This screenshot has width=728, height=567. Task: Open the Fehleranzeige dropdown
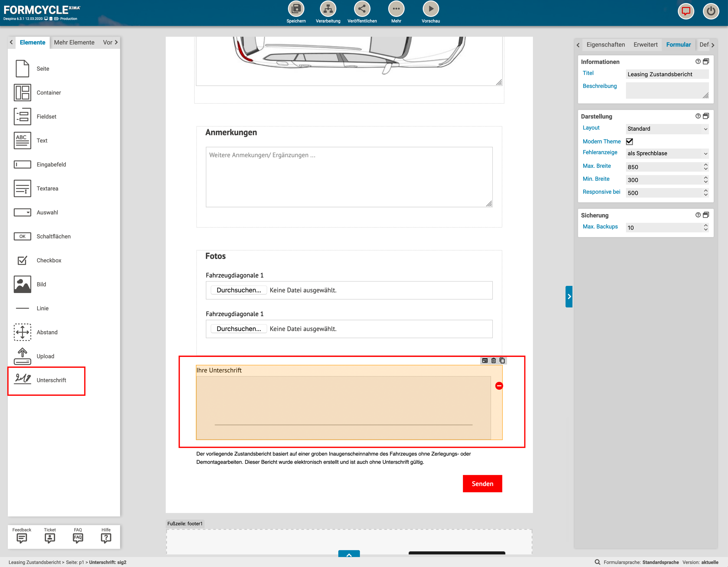667,154
